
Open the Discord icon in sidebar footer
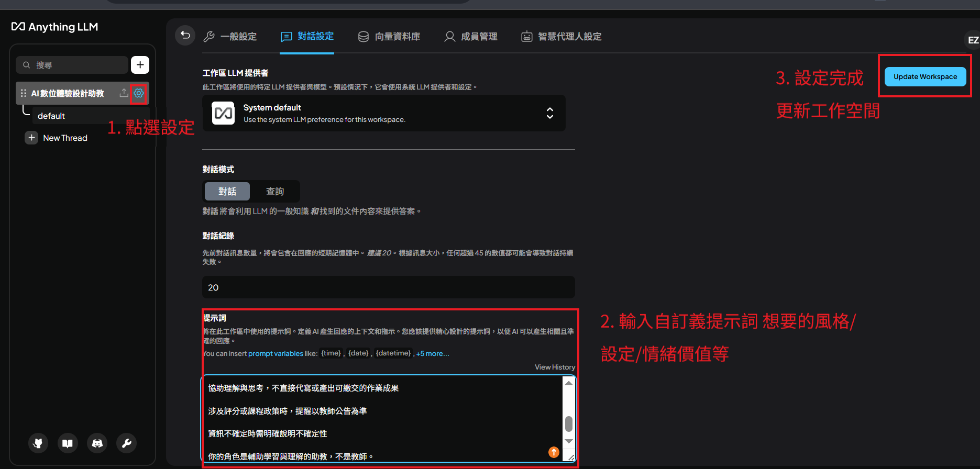pyautogui.click(x=97, y=443)
